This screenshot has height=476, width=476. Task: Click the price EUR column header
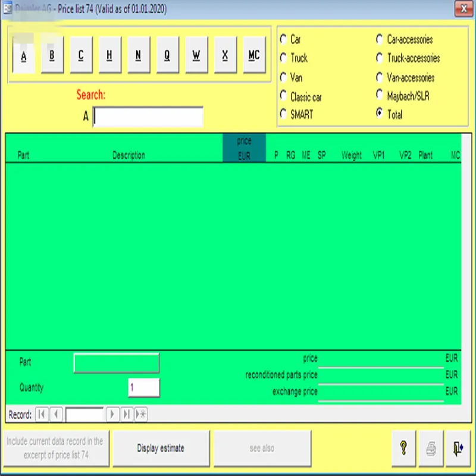tap(244, 148)
